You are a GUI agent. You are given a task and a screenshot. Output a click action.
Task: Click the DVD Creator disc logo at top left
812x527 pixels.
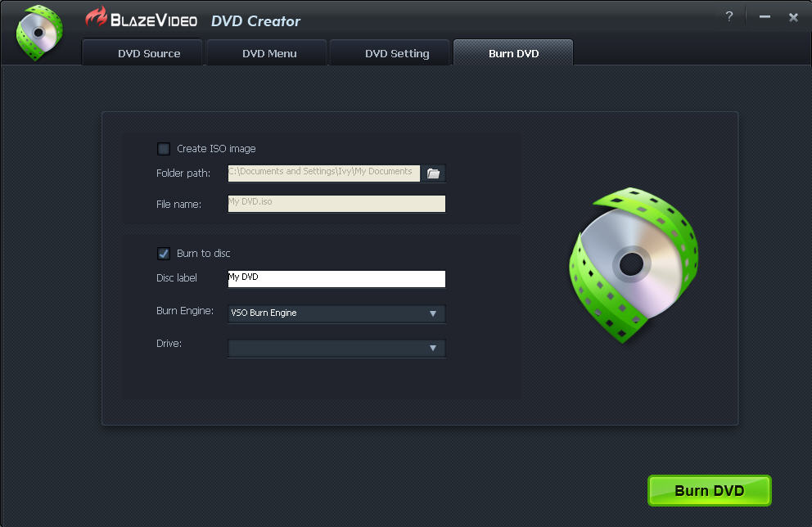click(x=39, y=33)
